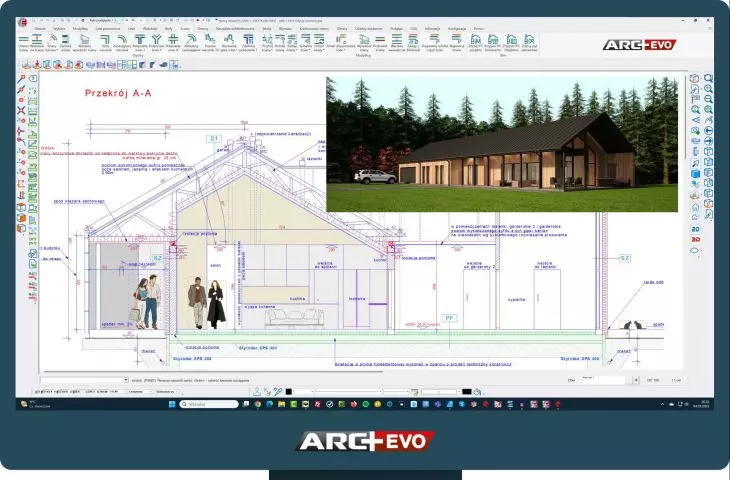
Task: Launch Chrome from the taskbar
Action: coord(258,404)
